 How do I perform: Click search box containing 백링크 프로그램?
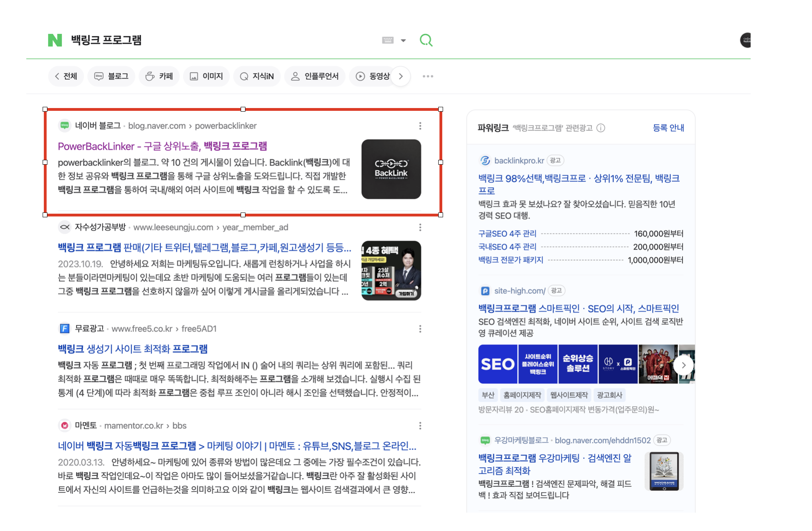coord(223,40)
